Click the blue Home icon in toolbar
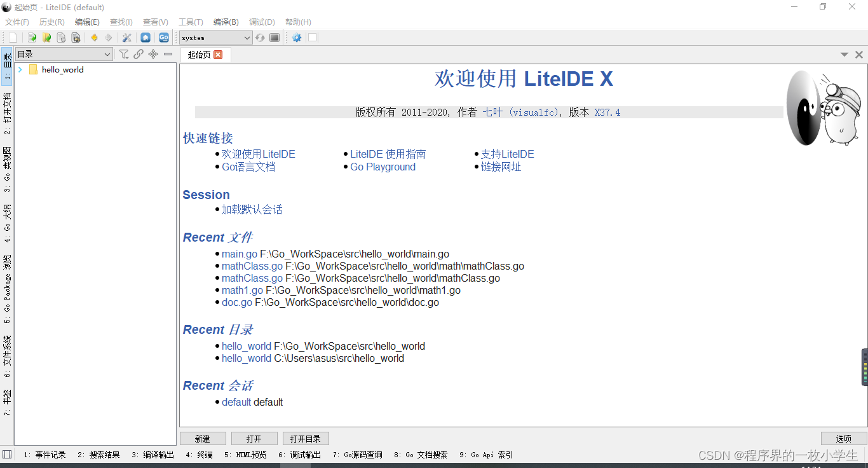Viewport: 868px width, 468px height. coord(146,38)
